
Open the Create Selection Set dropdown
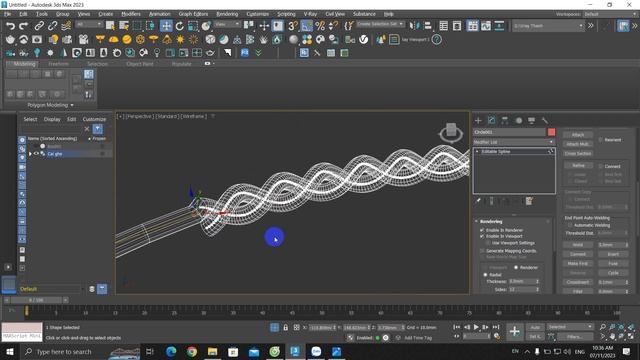pos(380,24)
